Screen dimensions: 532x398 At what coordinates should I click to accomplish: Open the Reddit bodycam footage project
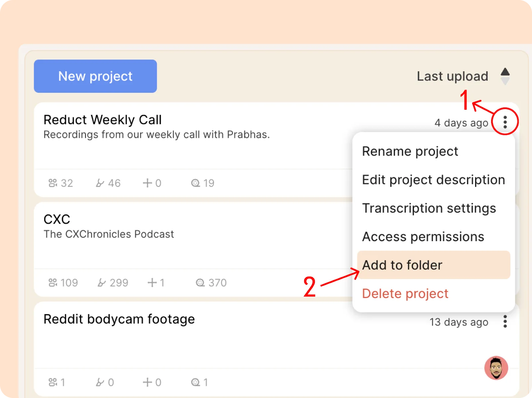tap(119, 319)
